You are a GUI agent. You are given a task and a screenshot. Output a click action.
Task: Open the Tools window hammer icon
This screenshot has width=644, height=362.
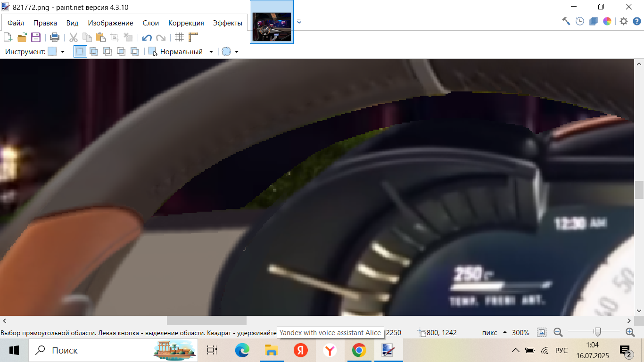pyautogui.click(x=566, y=21)
